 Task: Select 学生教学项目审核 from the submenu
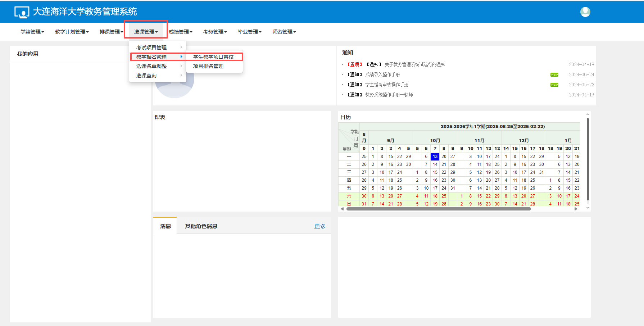[x=213, y=57]
